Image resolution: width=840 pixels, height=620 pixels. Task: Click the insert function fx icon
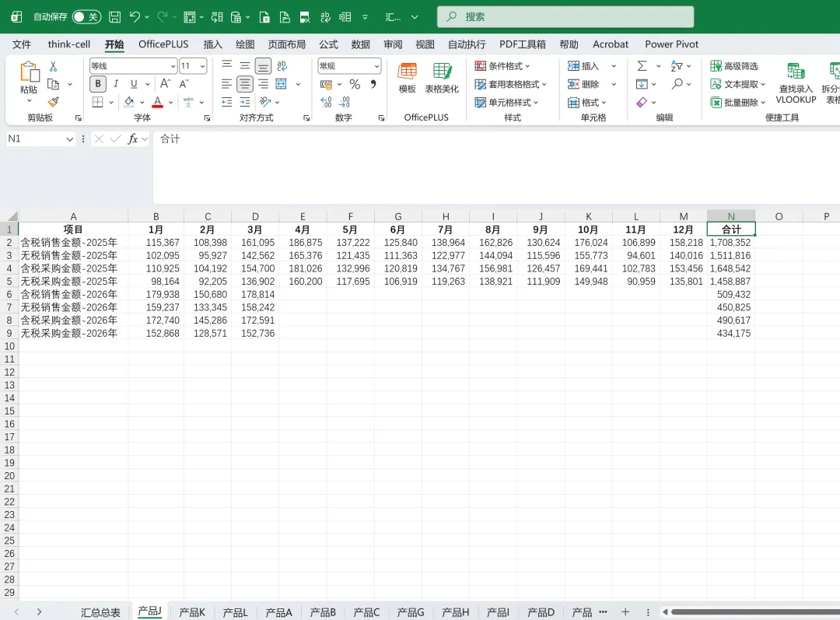click(133, 138)
